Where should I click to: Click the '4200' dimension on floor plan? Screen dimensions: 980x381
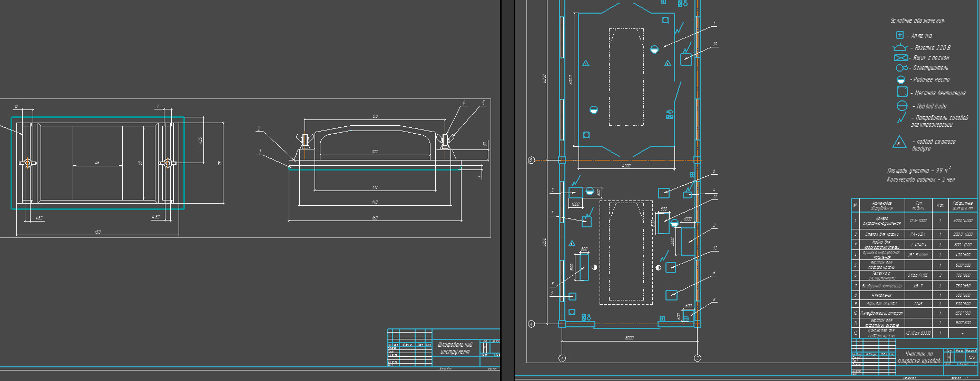tap(626, 166)
